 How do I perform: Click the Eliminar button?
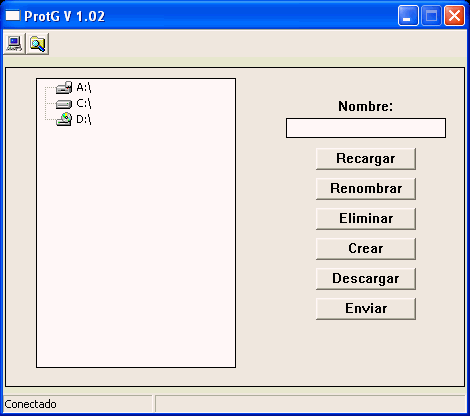tap(366, 219)
